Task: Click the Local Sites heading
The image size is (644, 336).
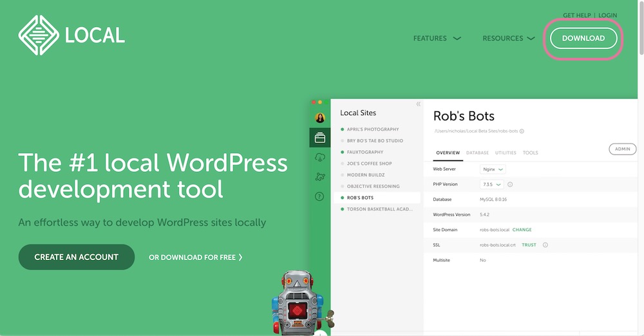Action: pos(357,113)
